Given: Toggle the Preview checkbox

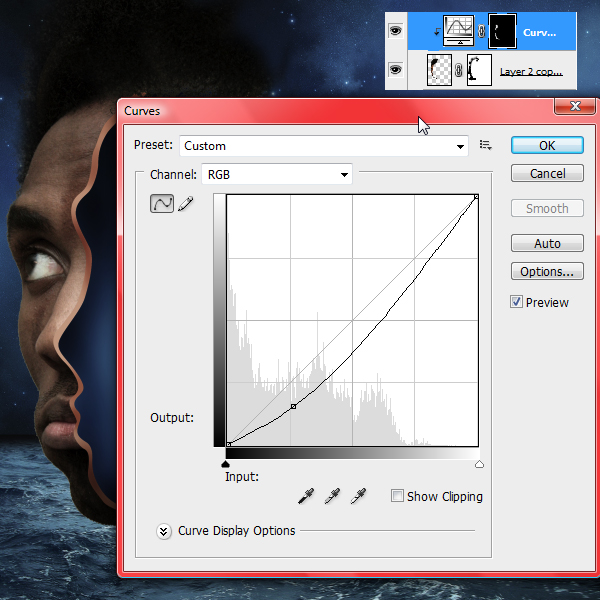Looking at the screenshot, I should (516, 302).
